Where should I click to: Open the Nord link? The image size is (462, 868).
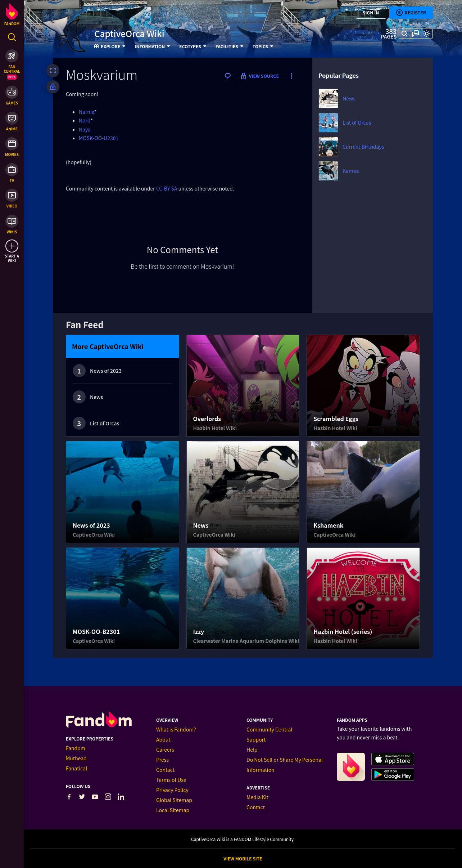pyautogui.click(x=85, y=121)
